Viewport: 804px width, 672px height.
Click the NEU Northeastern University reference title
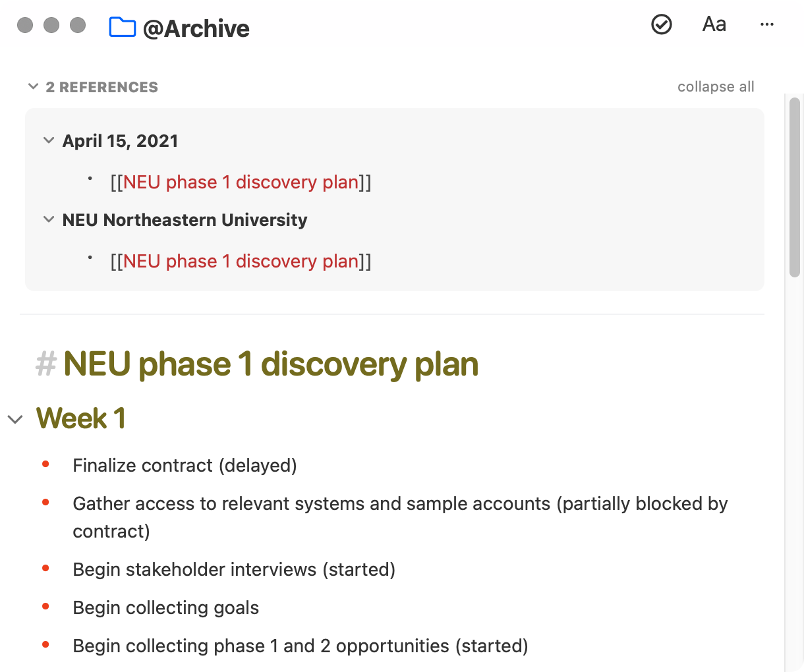pyautogui.click(x=185, y=219)
